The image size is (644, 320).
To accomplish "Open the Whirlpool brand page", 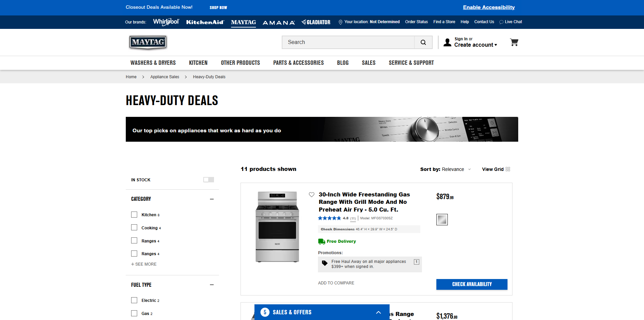I will click(166, 22).
